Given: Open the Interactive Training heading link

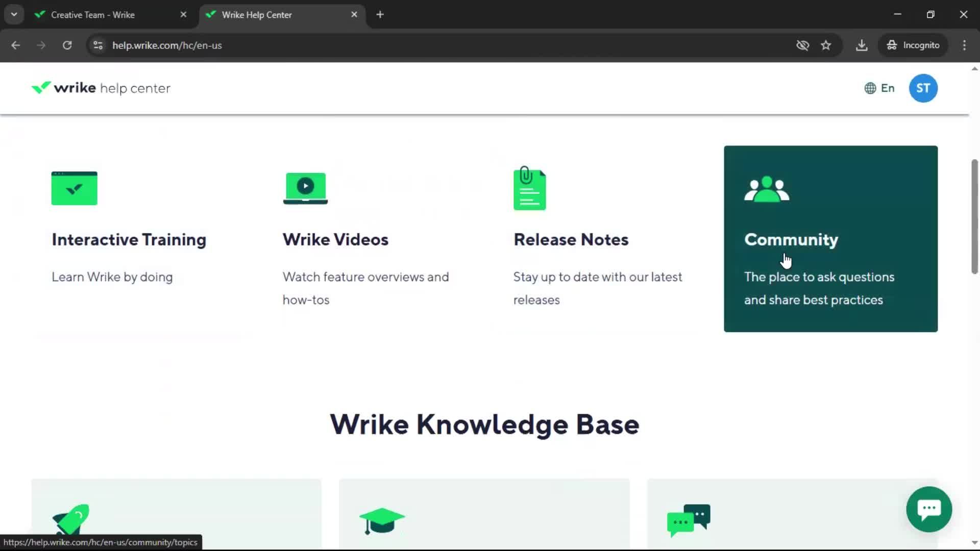Looking at the screenshot, I should 129,240.
